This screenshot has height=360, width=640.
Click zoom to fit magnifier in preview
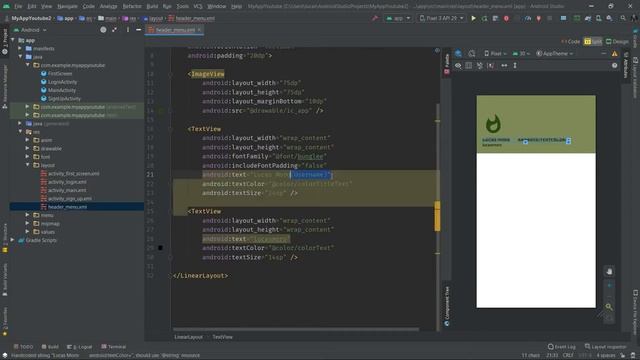point(609,307)
